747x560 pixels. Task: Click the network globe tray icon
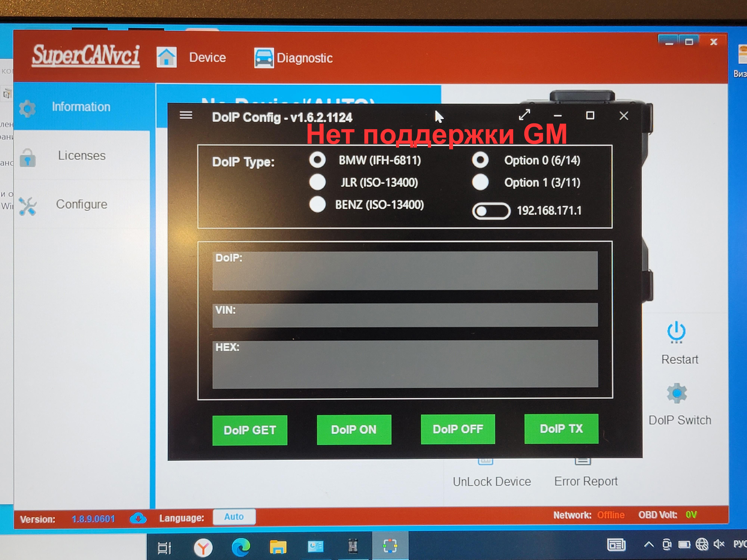click(702, 544)
